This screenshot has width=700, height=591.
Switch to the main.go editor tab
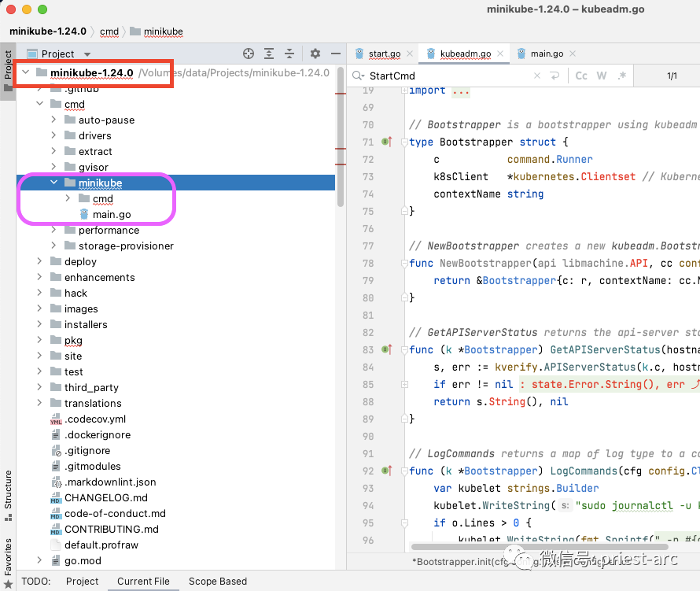tap(546, 54)
